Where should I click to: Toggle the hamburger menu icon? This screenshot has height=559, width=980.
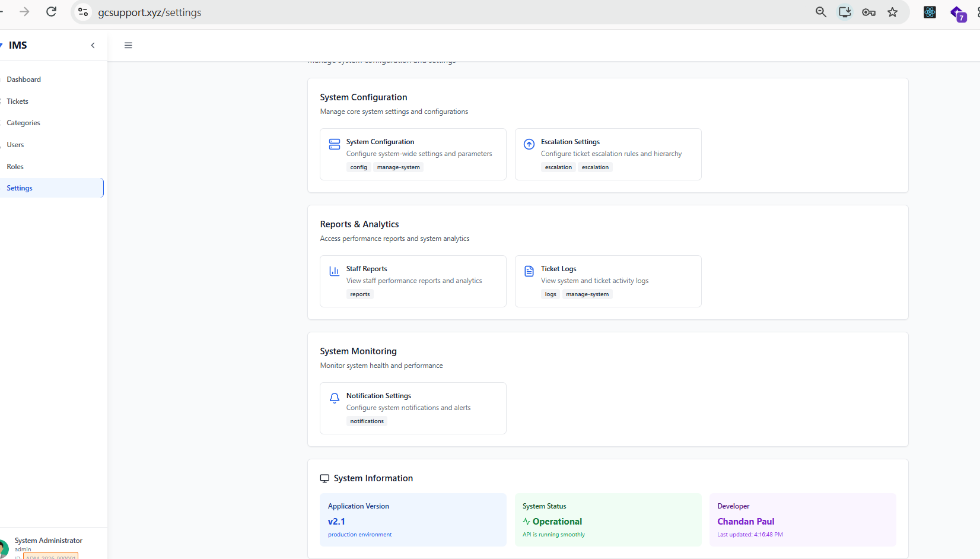pyautogui.click(x=128, y=45)
